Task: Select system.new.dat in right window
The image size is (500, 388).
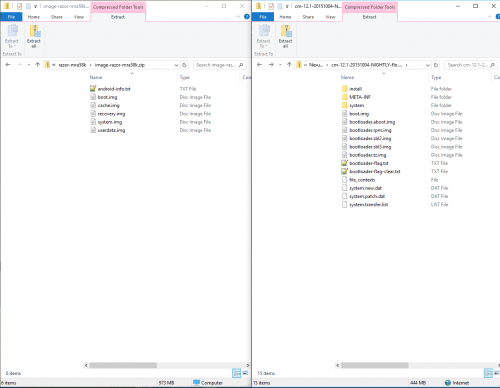Action: point(365,188)
